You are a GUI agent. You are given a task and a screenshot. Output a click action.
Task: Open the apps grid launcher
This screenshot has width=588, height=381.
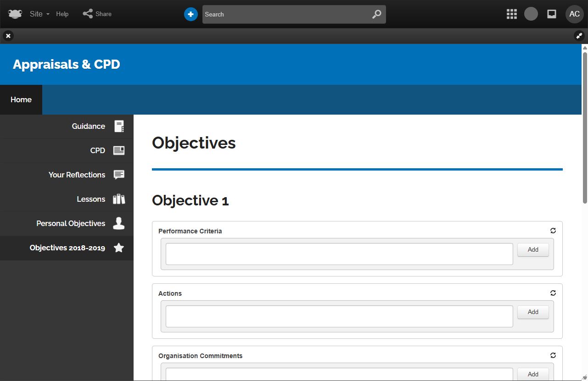[x=511, y=14]
